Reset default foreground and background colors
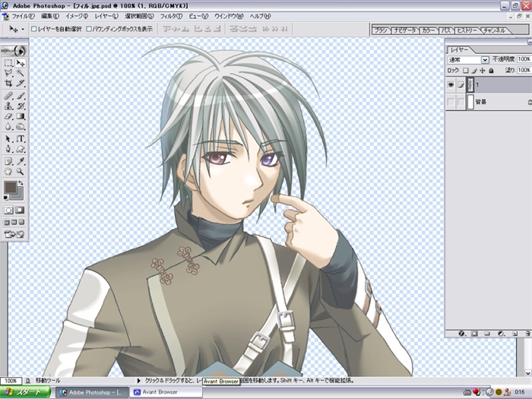The height and width of the screenshot is (399, 532). click(6, 198)
